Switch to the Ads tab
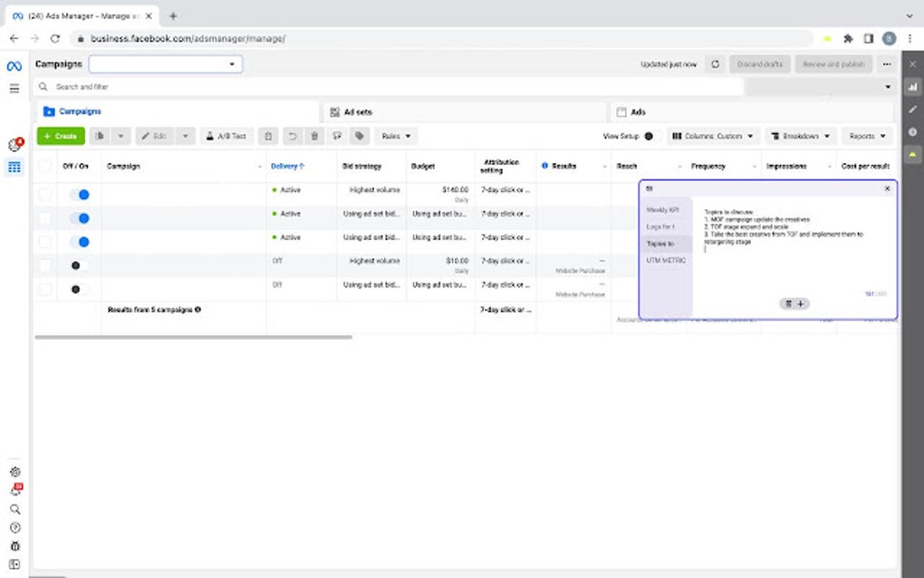 coord(752,112)
